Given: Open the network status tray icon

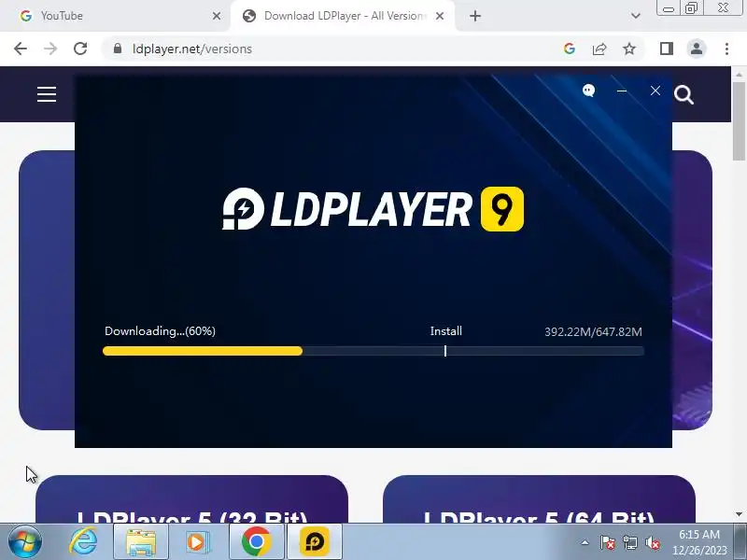Looking at the screenshot, I should 629,542.
